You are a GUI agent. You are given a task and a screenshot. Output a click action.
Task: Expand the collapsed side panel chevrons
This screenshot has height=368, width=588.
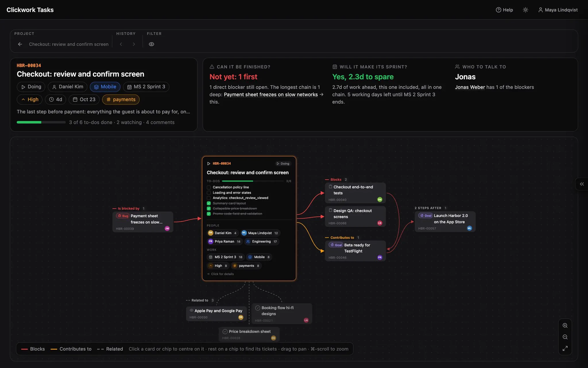582,184
